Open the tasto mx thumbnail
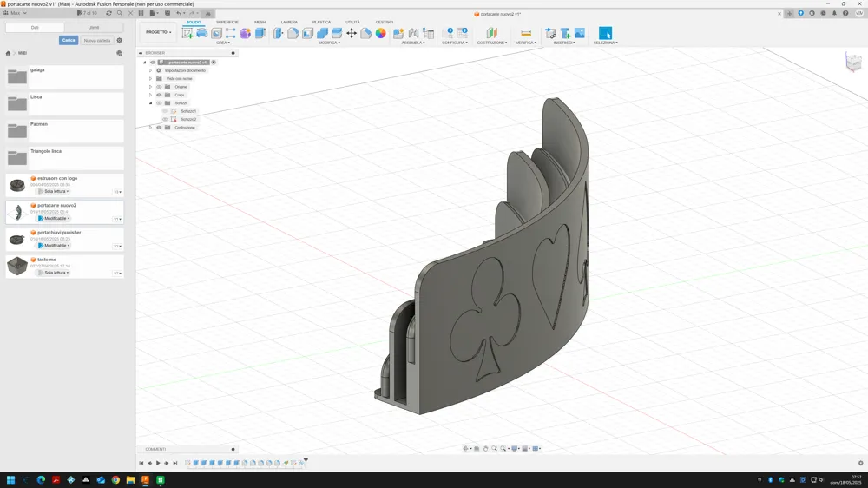The width and height of the screenshot is (868, 488). click(x=17, y=266)
